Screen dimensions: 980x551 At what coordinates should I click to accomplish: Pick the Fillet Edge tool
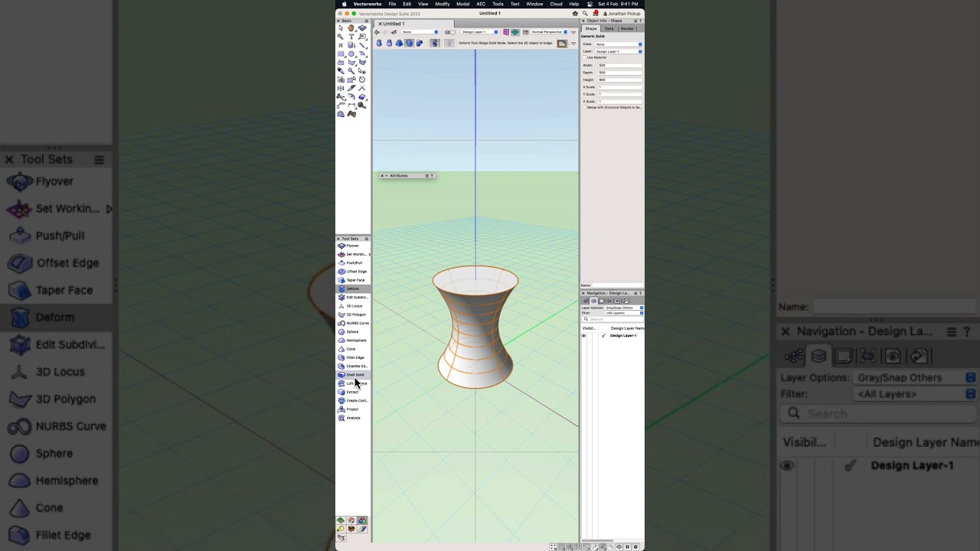point(353,357)
